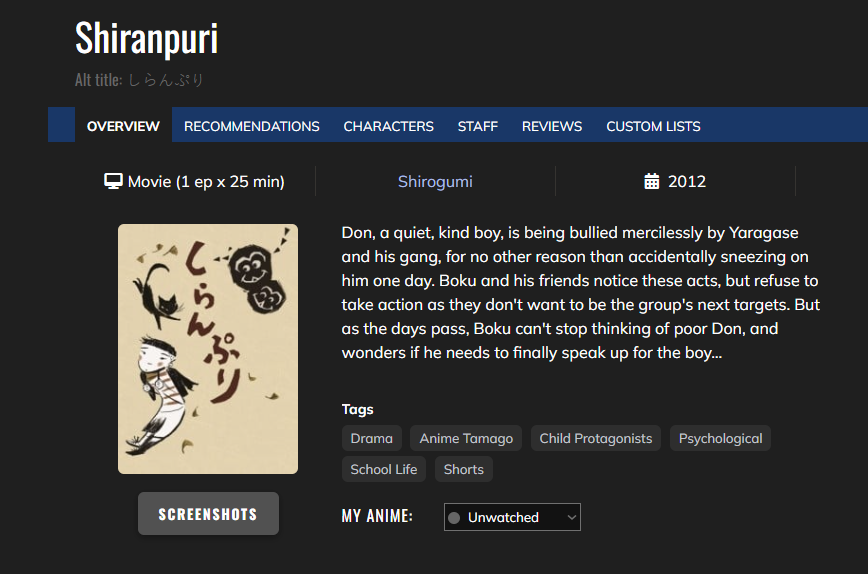The height and width of the screenshot is (574, 868).
Task: Click the calendar icon next to 2012
Action: pyautogui.click(x=652, y=181)
